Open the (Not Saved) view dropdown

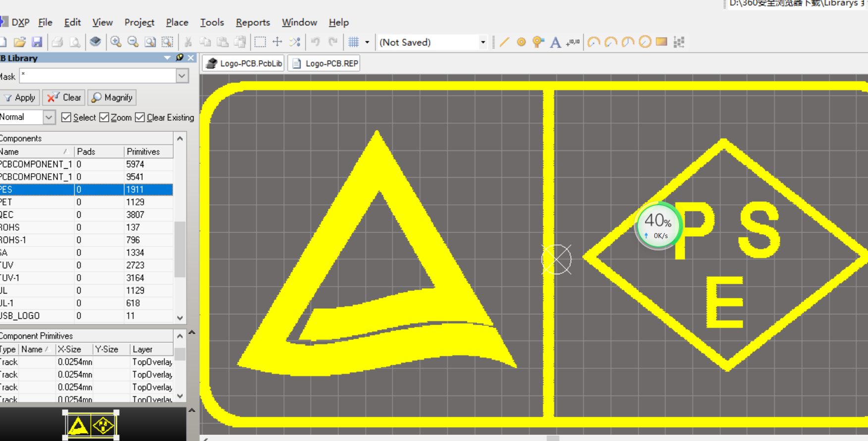483,42
